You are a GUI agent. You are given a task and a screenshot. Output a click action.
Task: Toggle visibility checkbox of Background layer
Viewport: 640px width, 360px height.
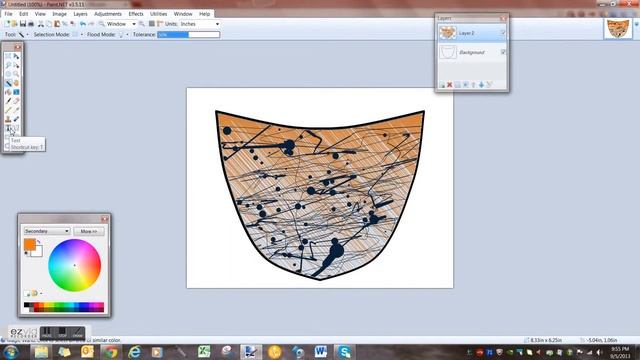503,52
